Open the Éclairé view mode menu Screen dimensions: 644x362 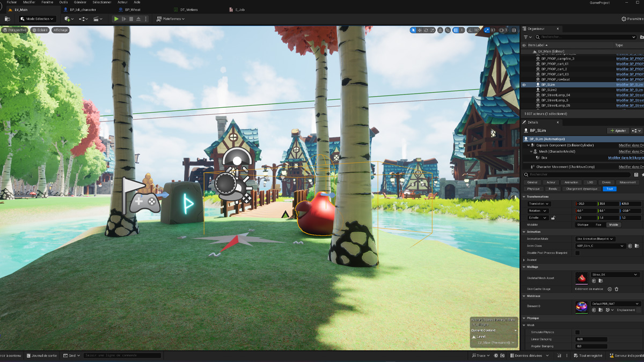pyautogui.click(x=40, y=30)
